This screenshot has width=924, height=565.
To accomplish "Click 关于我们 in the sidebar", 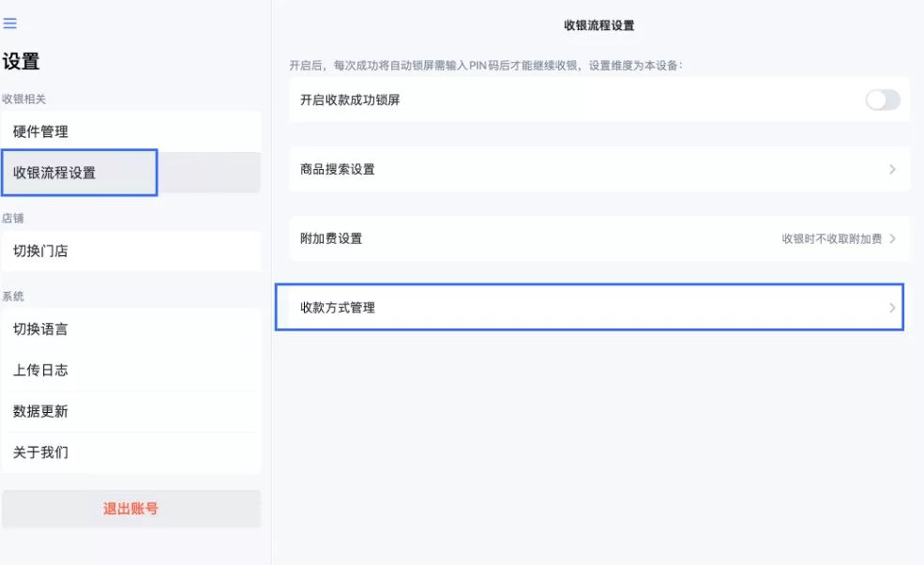I will [x=131, y=451].
